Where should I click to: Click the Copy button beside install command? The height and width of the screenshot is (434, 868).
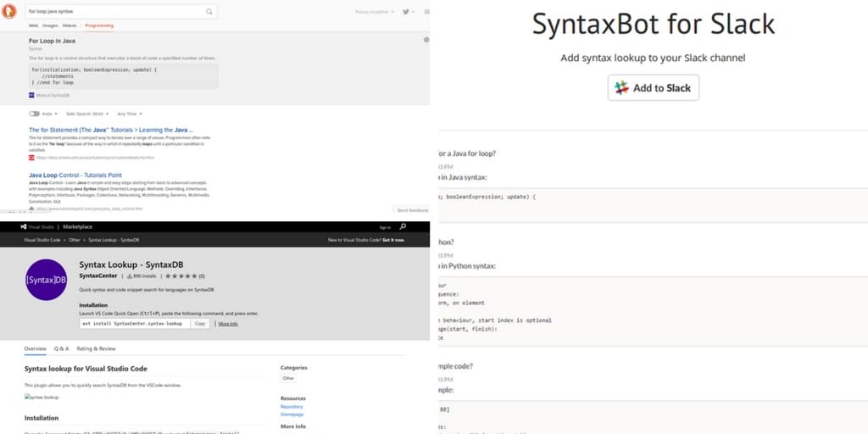click(200, 323)
